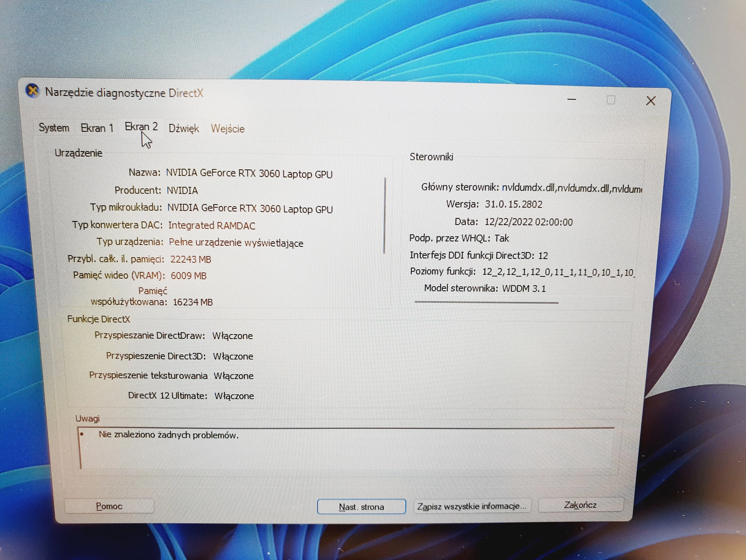Click Zapisz wszystkie informacje button
746x560 pixels.
click(472, 506)
